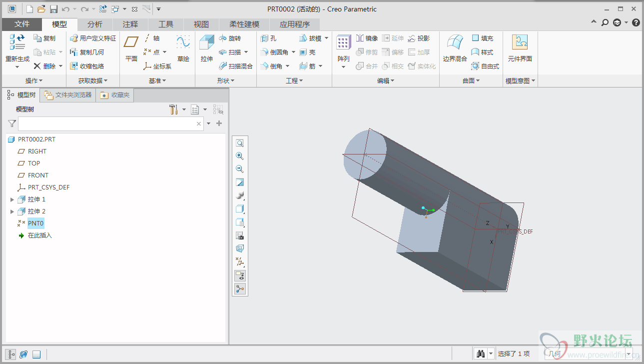Click the 拉伸 (Extrude) tool icon

[206, 42]
